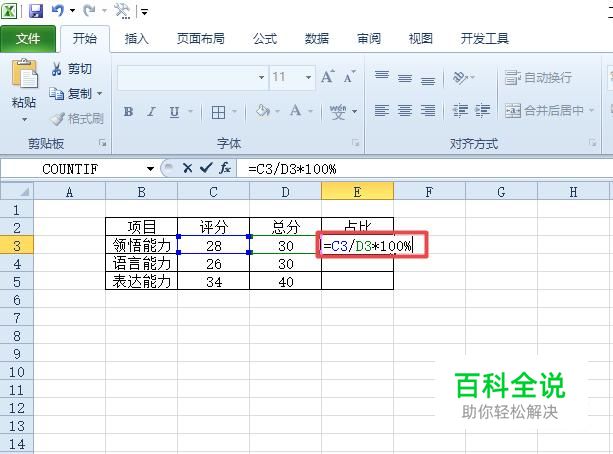Toggle Italic formatting
613x454 pixels.
pyautogui.click(x=151, y=112)
